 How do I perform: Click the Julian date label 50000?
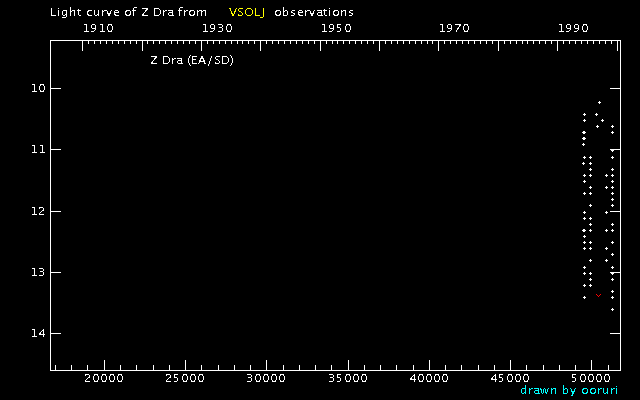pyautogui.click(x=591, y=378)
